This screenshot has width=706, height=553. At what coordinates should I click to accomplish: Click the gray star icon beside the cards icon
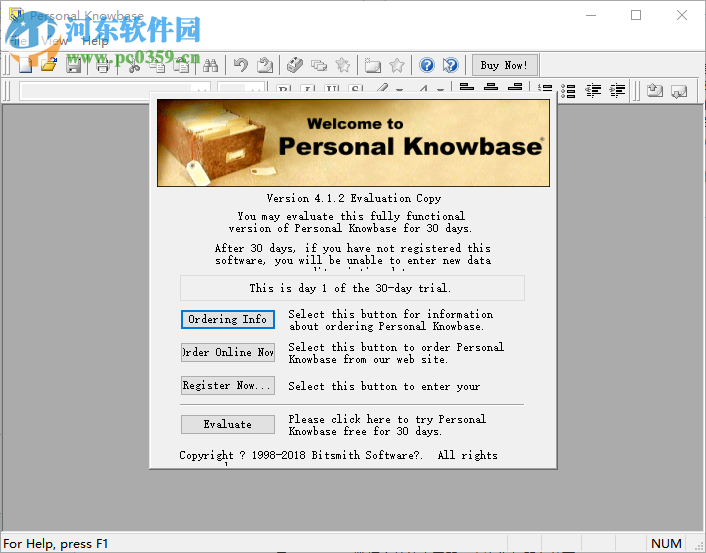[x=343, y=66]
